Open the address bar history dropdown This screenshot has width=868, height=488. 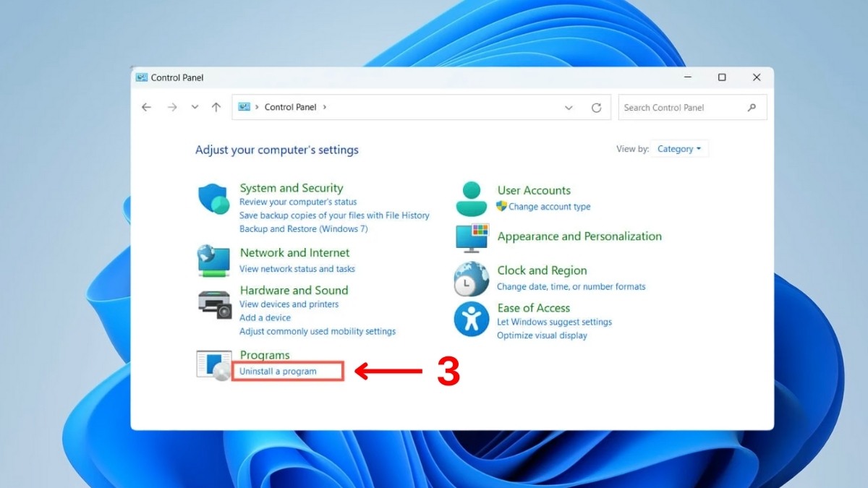click(569, 106)
